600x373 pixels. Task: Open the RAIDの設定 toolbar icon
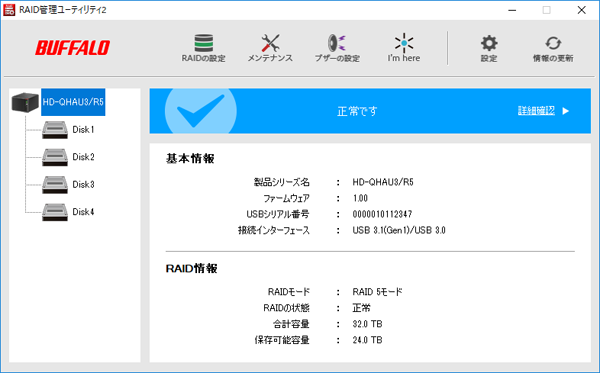pyautogui.click(x=204, y=43)
